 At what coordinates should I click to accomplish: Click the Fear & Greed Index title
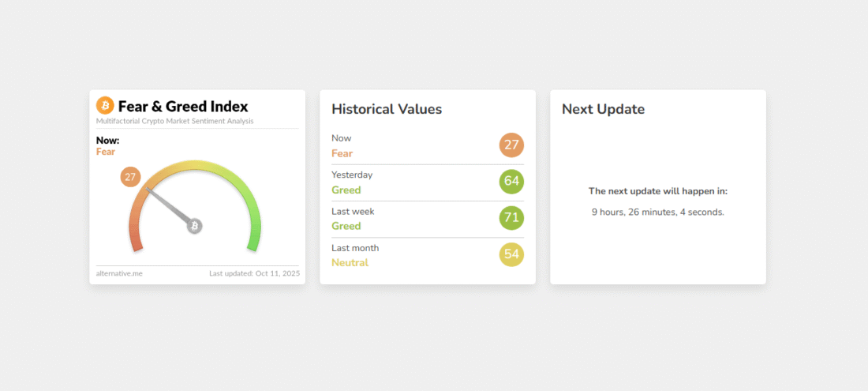(183, 106)
